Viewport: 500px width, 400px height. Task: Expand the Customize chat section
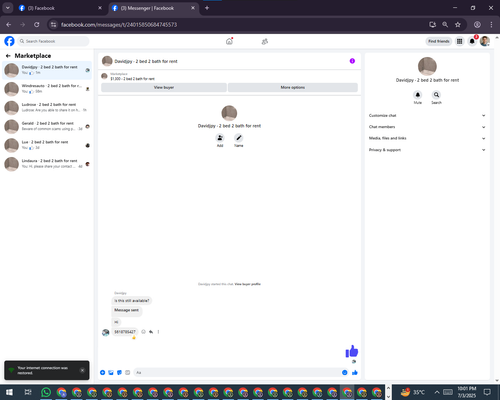(427, 115)
